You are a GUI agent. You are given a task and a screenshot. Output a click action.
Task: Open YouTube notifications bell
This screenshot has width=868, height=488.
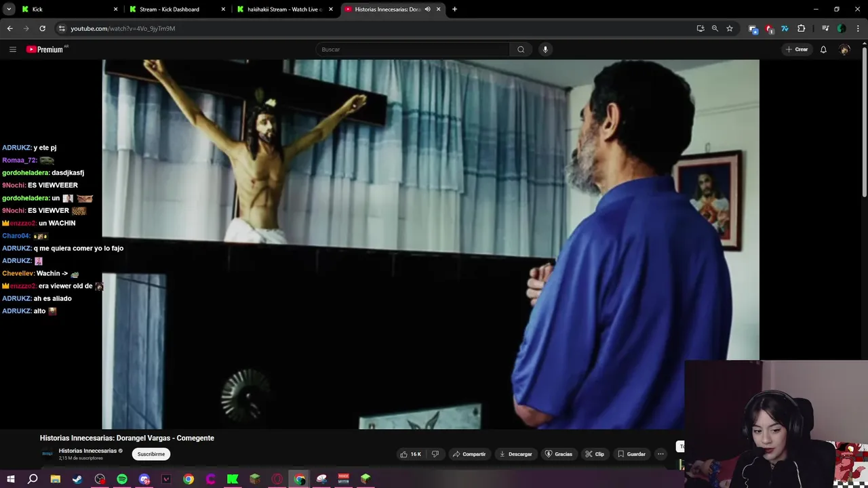(823, 49)
